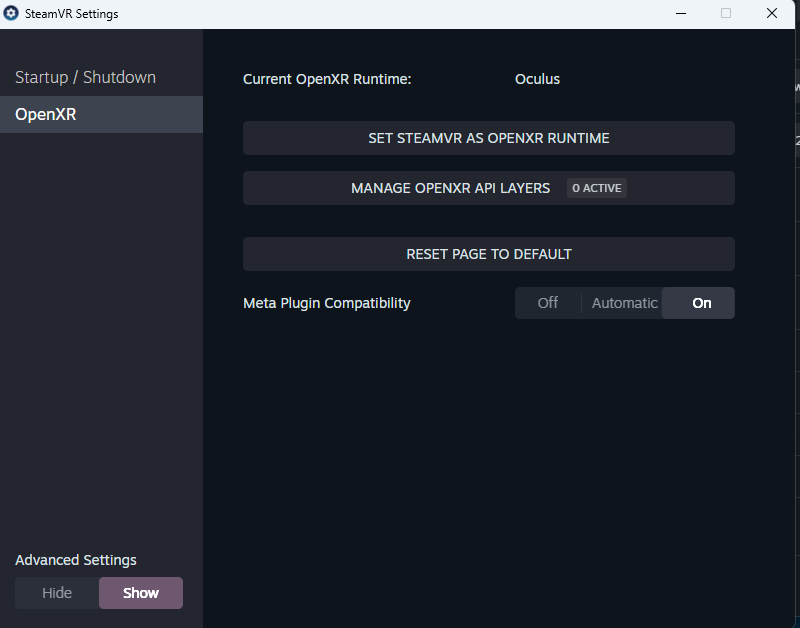Set SteamVR as OpenXR runtime
The height and width of the screenshot is (628, 800).
click(x=489, y=138)
